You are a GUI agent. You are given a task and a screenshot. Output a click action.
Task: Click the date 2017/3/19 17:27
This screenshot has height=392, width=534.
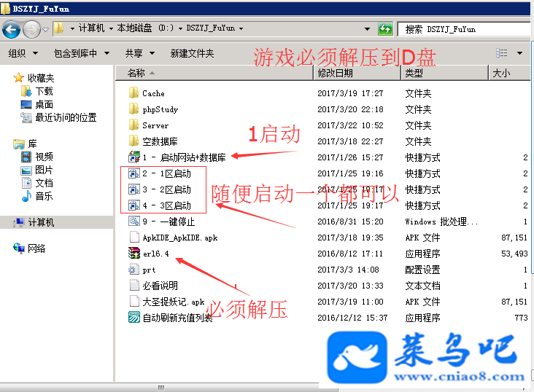(350, 93)
